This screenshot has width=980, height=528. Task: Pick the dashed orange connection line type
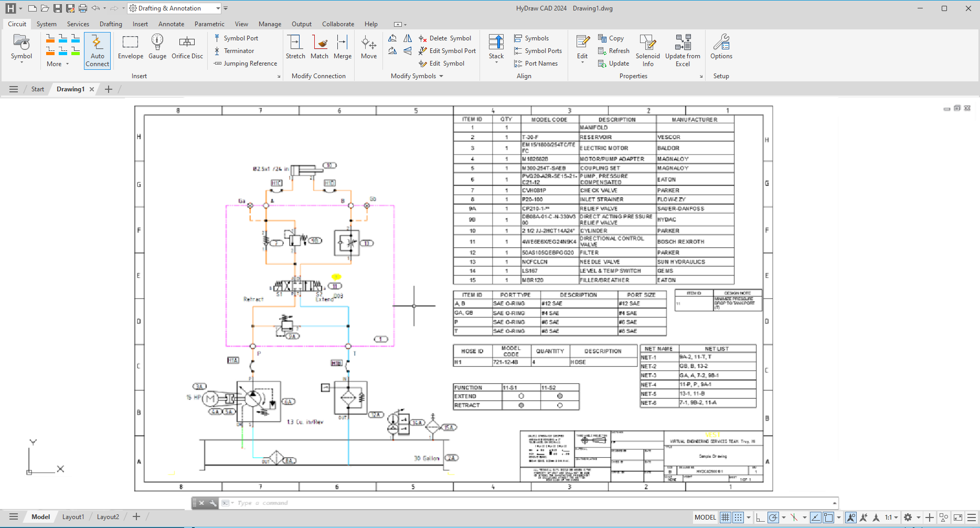[x=50, y=51]
